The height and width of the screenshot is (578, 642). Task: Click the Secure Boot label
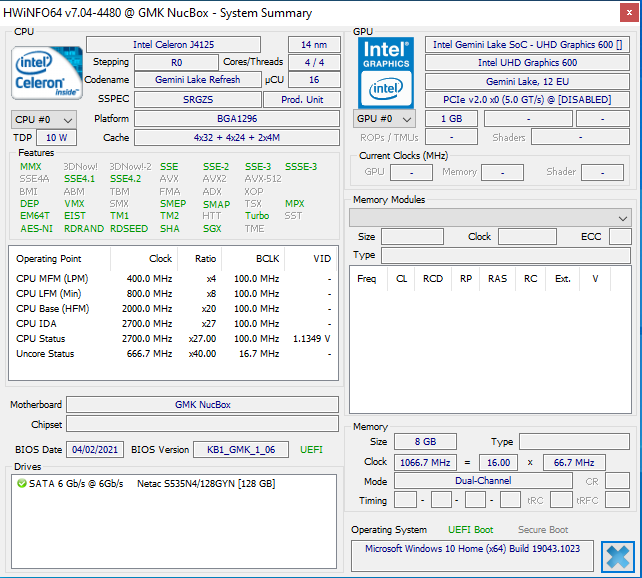point(543,530)
